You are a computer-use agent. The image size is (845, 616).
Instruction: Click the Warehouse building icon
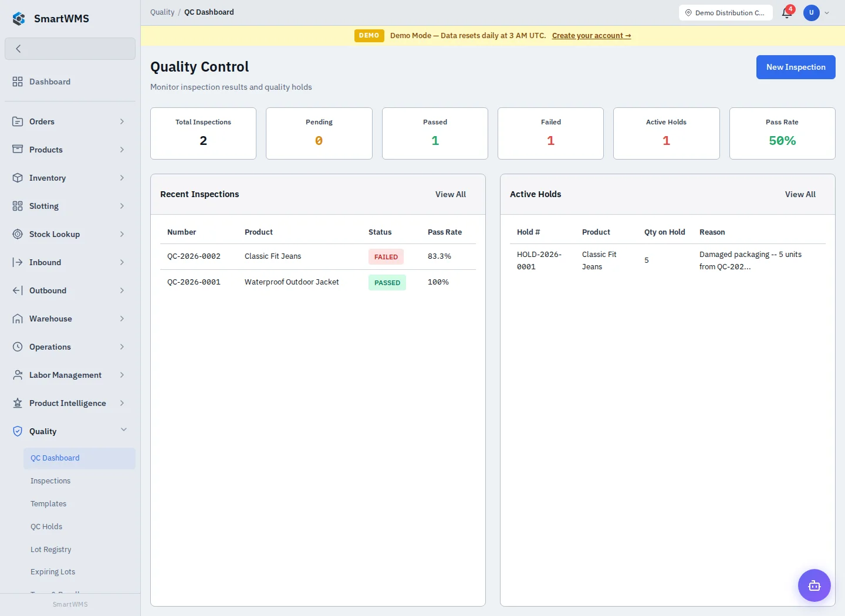coord(18,319)
